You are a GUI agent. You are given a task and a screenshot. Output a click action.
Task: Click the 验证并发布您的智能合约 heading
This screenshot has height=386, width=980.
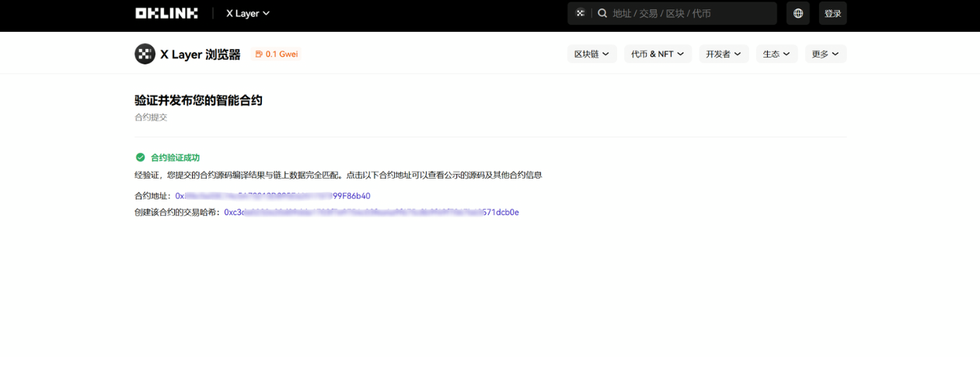point(198,101)
